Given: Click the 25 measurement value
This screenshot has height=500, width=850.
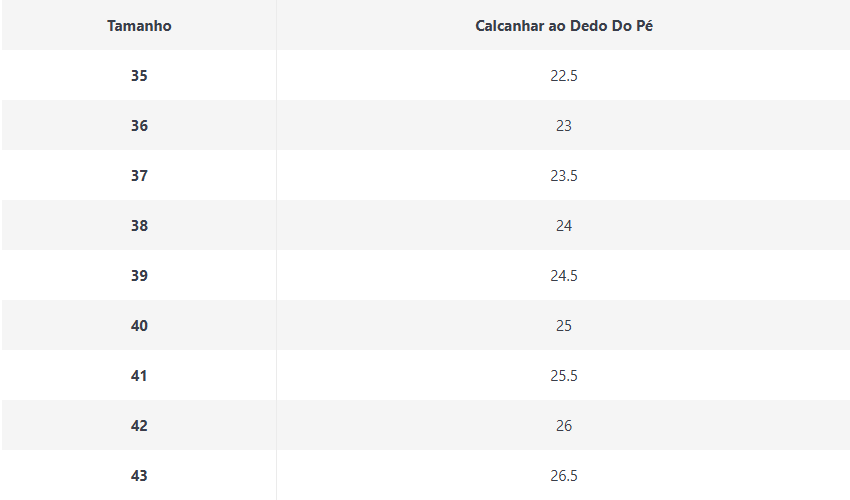Looking at the screenshot, I should (564, 325).
